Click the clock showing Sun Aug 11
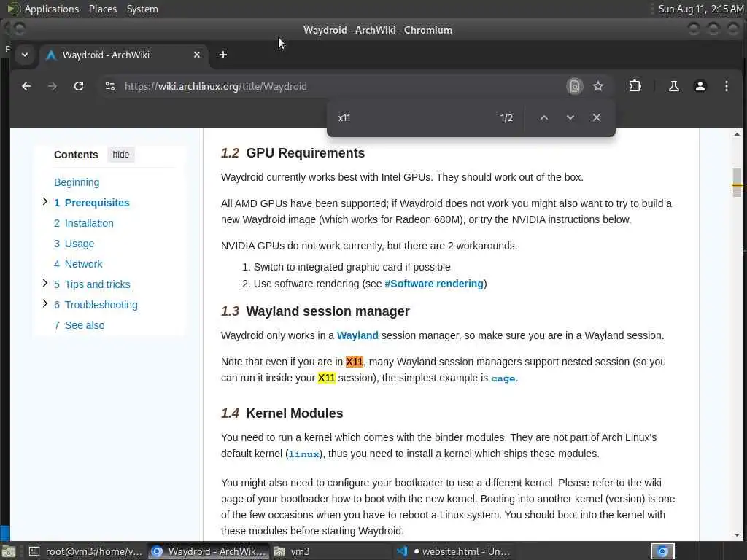Viewport: 747px width, 560px height. (x=701, y=9)
